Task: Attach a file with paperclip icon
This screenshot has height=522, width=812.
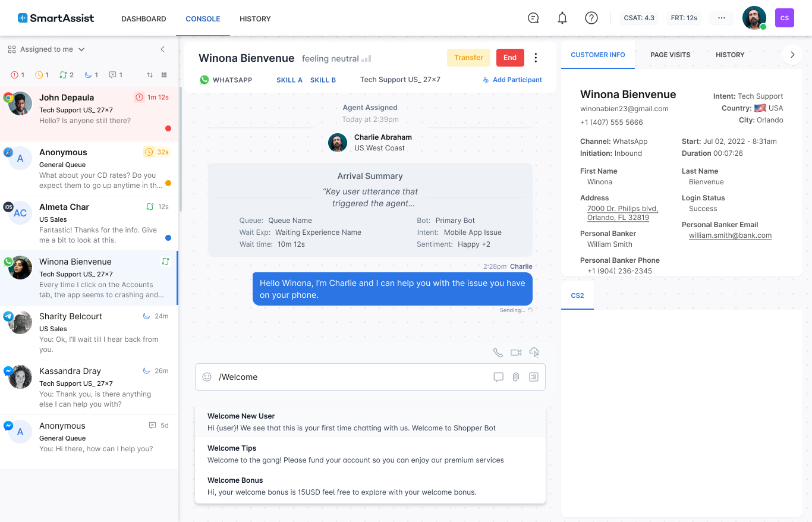Action: tap(516, 377)
